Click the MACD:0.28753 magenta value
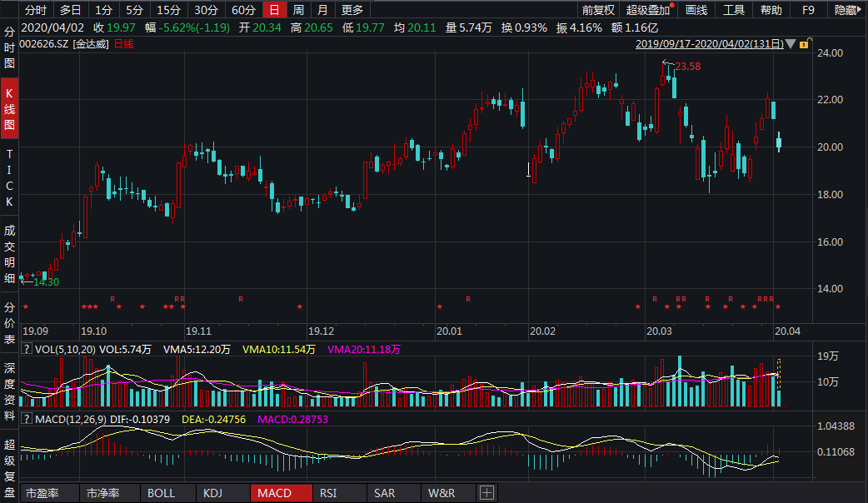The width and height of the screenshot is (868, 503). click(293, 419)
